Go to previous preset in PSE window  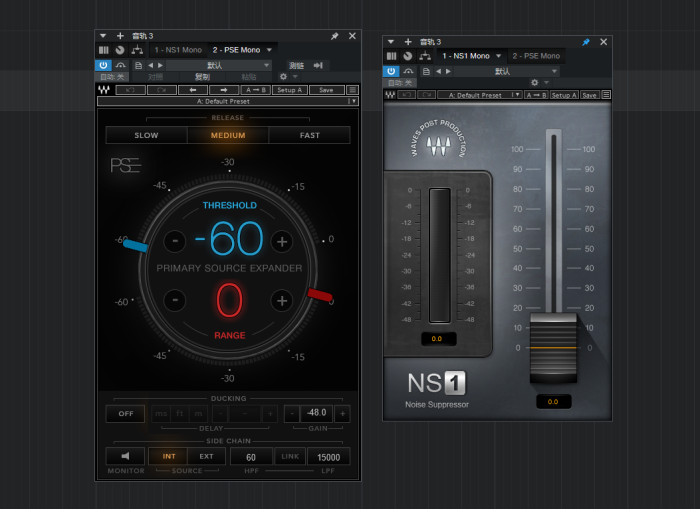[x=150, y=65]
